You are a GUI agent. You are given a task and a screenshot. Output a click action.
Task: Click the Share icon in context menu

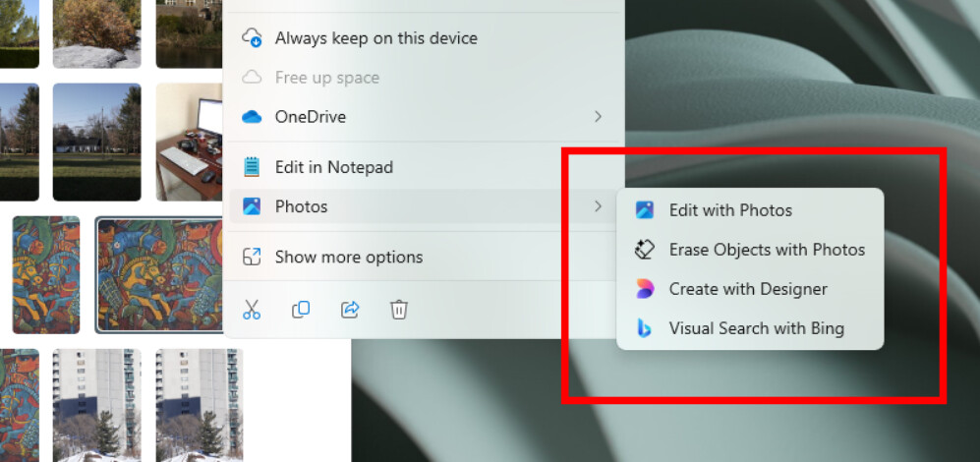click(x=350, y=310)
